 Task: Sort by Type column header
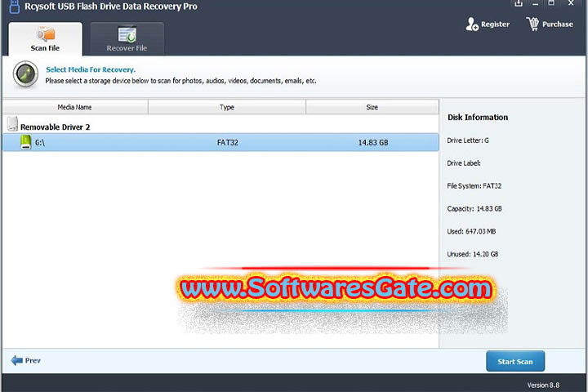pyautogui.click(x=227, y=107)
